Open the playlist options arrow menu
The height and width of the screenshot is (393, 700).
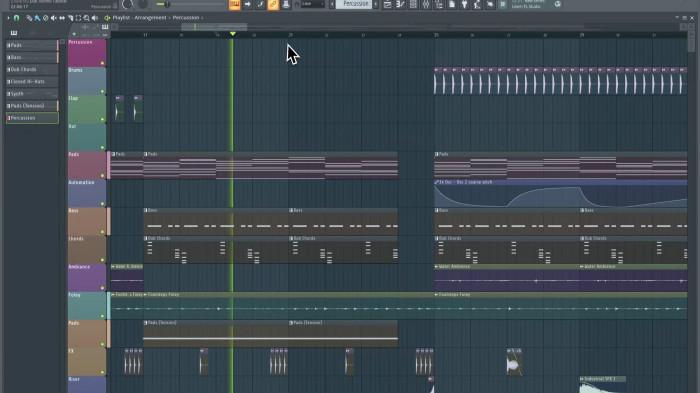point(8,18)
